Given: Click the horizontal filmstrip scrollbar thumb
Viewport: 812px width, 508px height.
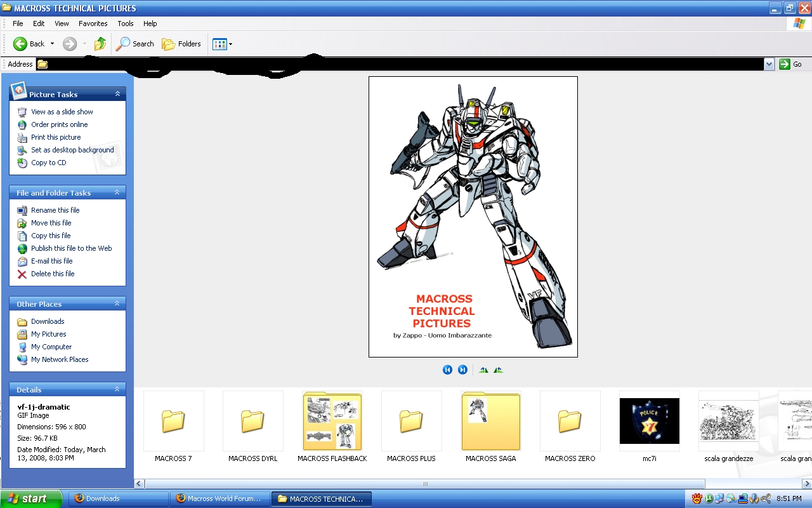Looking at the screenshot, I should coord(426,484).
